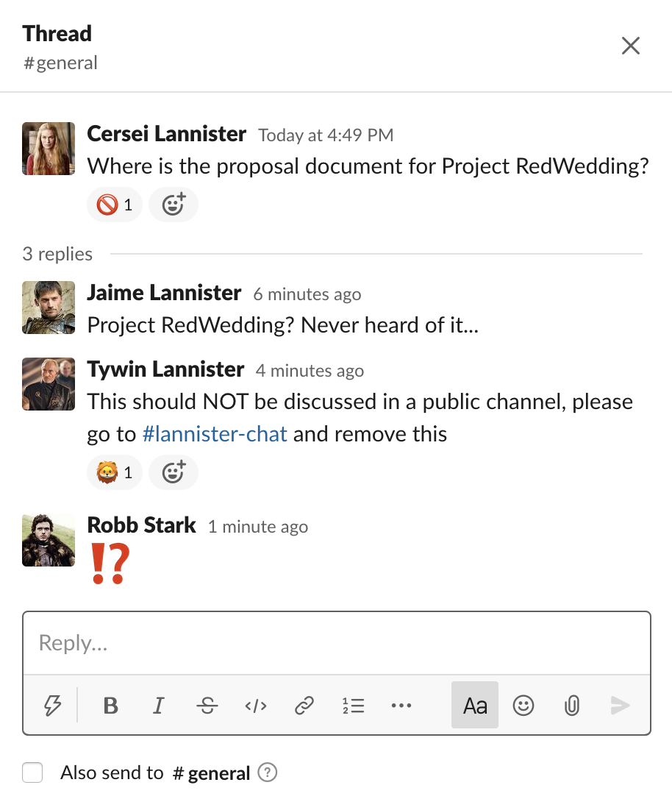This screenshot has height=799, width=672.
Task: Check 'Also send to #general' box
Action: click(32, 773)
